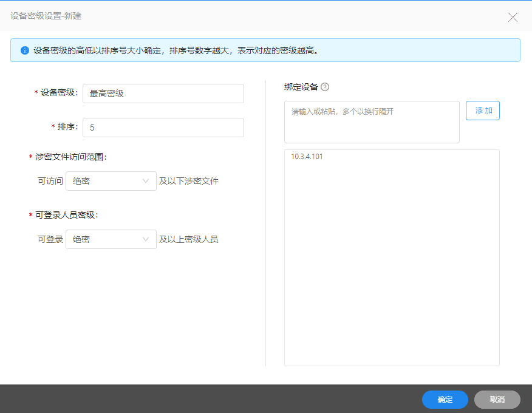Select the bound device 10.3.4.101

click(307, 157)
